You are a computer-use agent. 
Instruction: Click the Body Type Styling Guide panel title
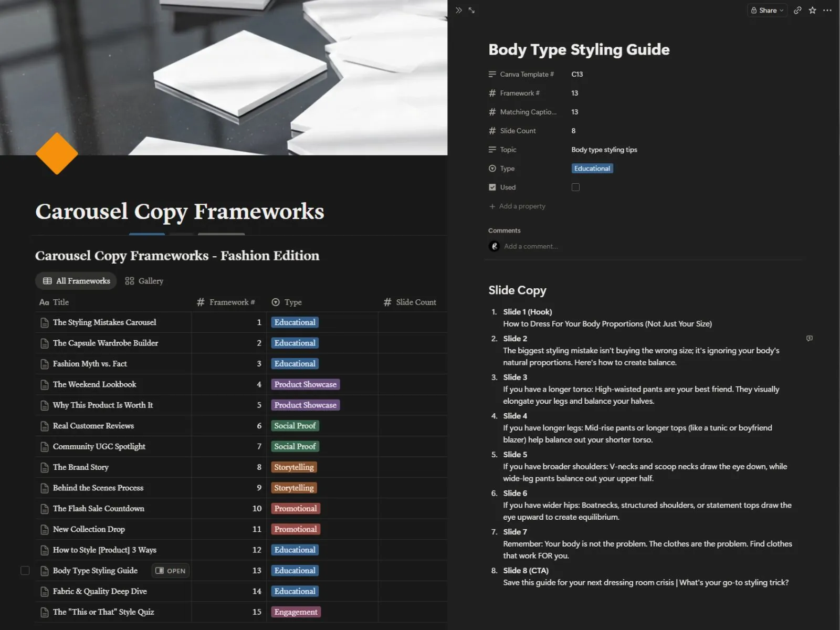pos(579,49)
